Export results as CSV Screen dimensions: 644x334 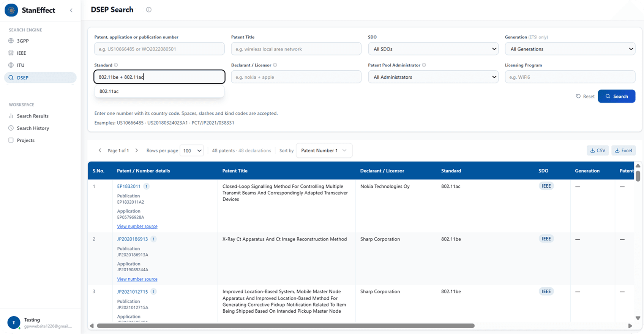(598, 150)
